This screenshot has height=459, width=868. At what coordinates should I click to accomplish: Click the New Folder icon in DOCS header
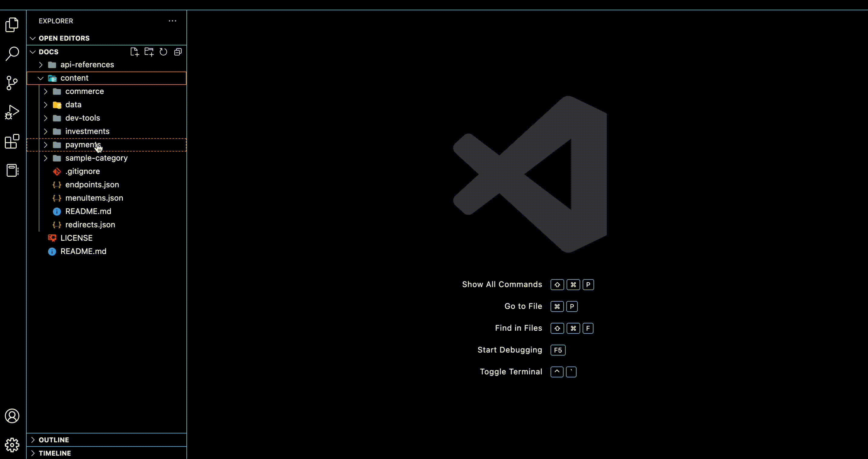(149, 52)
